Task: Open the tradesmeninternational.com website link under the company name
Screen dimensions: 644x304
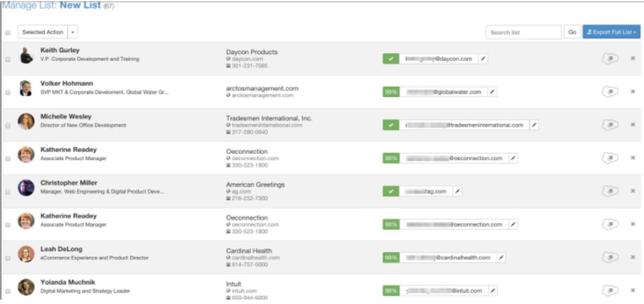Action: tap(267, 126)
